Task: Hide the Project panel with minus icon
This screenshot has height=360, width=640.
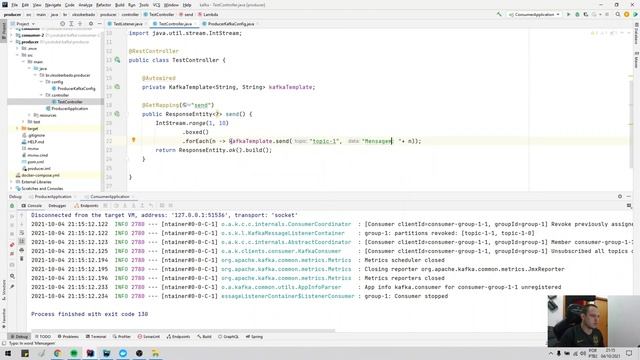Action: point(99,24)
